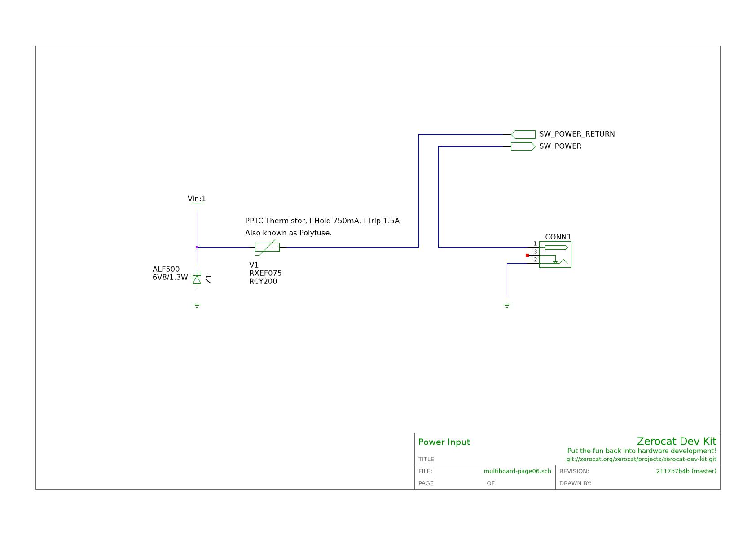Click the 'TITLE' field label
756x535 pixels.
tap(426, 459)
